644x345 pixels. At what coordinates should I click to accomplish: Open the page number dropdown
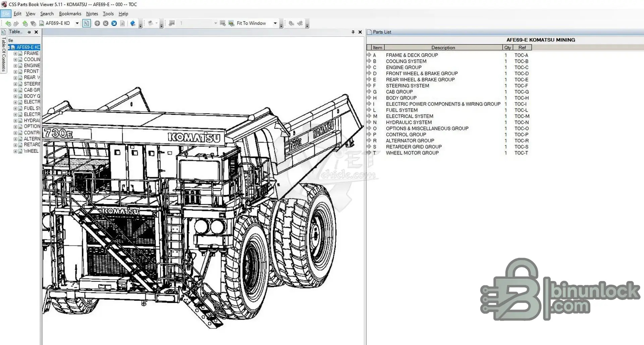tap(215, 23)
